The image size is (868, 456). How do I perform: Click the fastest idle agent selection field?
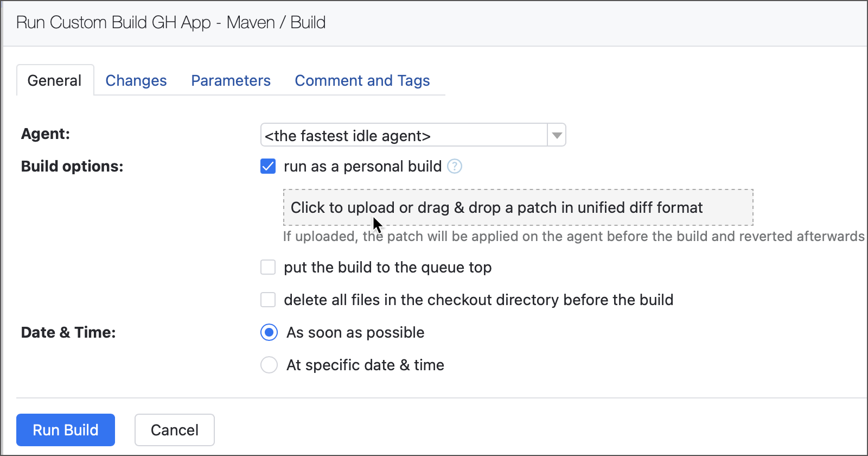coord(404,135)
